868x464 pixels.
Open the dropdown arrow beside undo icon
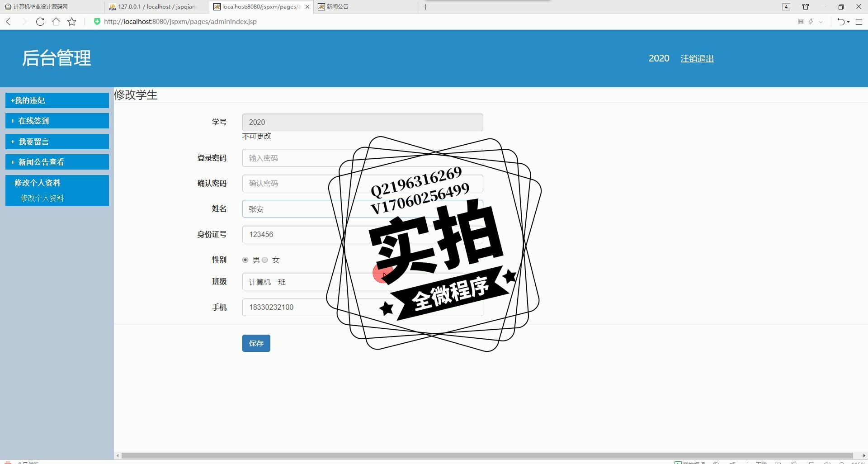coord(848,22)
